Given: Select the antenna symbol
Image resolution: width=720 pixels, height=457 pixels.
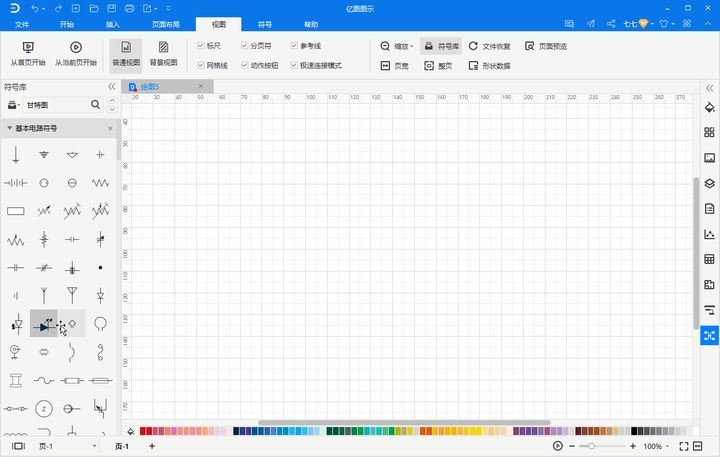Looking at the screenshot, I should (72, 295).
